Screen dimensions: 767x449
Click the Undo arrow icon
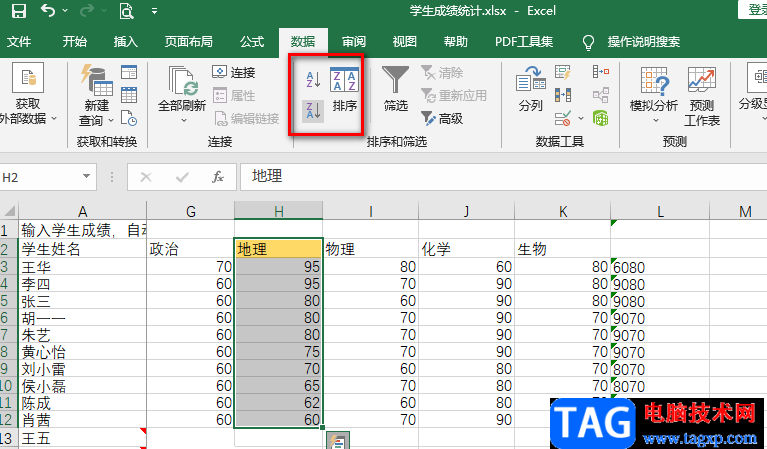click(48, 10)
